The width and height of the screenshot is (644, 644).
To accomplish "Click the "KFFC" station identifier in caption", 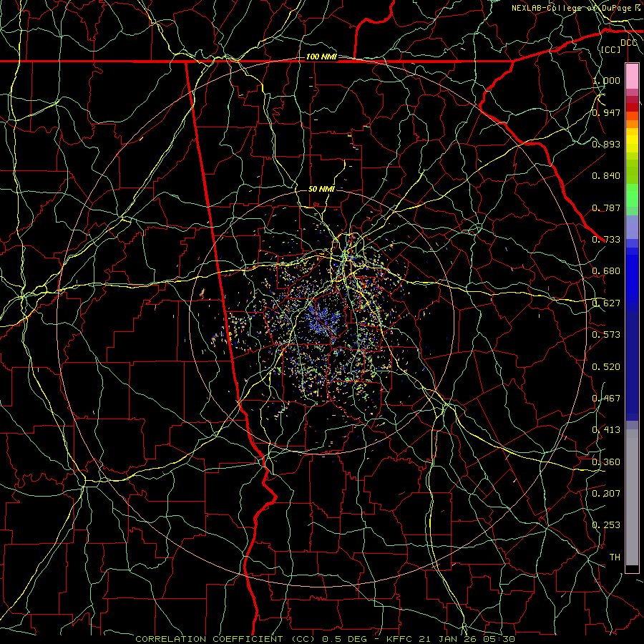I will coord(401,639).
